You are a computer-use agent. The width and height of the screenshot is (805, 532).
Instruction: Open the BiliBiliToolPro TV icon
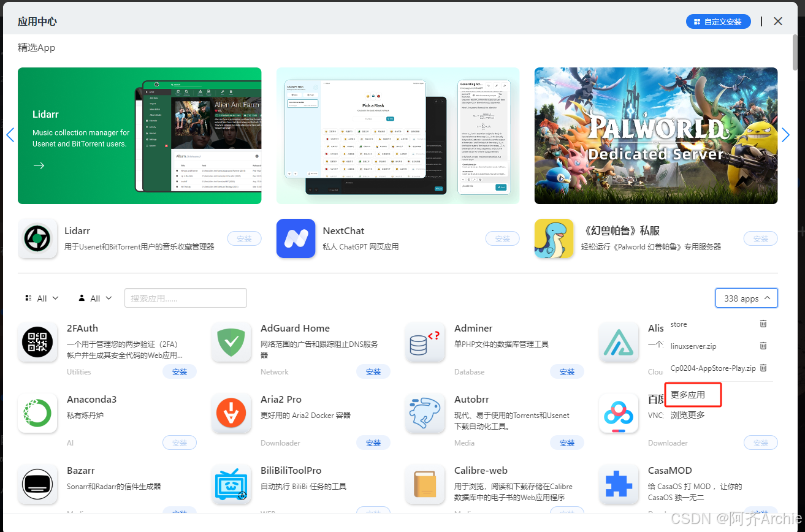[x=231, y=484]
